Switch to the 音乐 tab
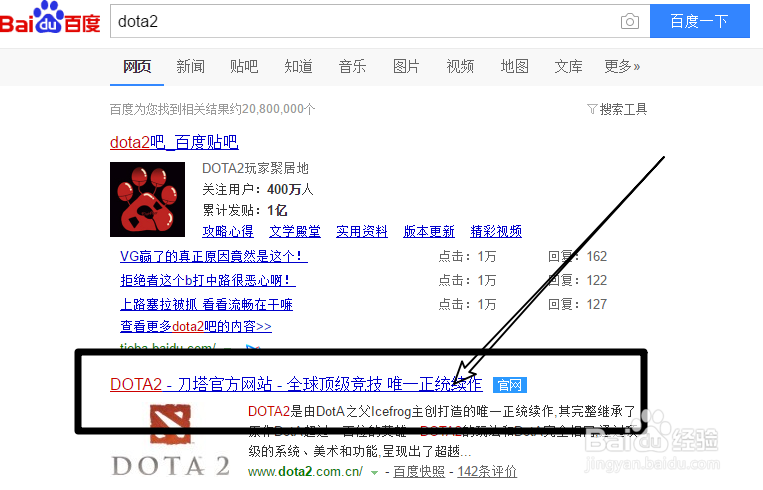 point(352,66)
